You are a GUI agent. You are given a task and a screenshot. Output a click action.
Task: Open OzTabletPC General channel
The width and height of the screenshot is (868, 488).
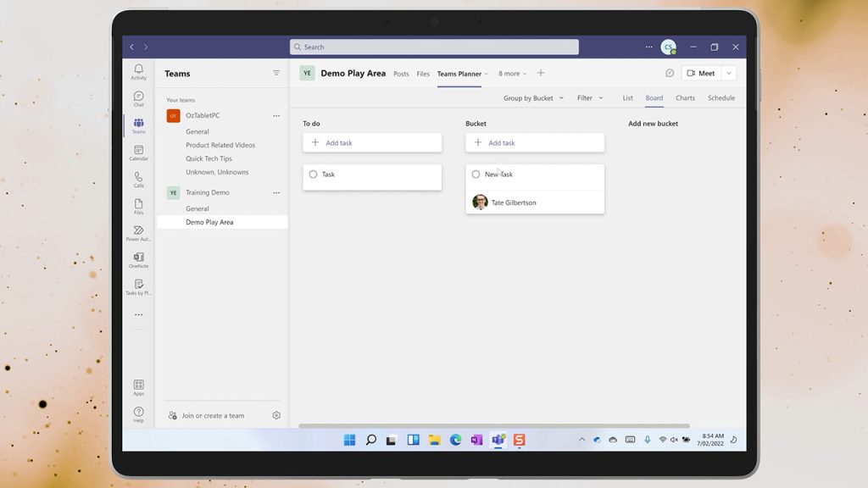point(197,131)
